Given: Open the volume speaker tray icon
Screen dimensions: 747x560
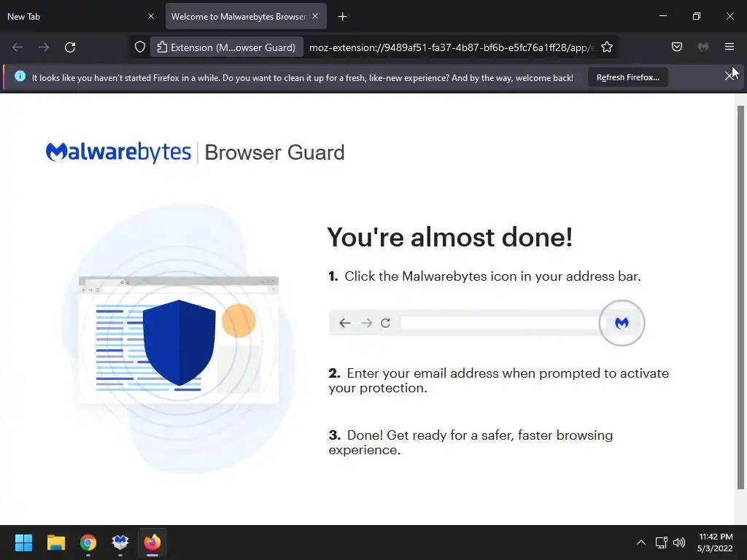Looking at the screenshot, I should click(x=679, y=542).
